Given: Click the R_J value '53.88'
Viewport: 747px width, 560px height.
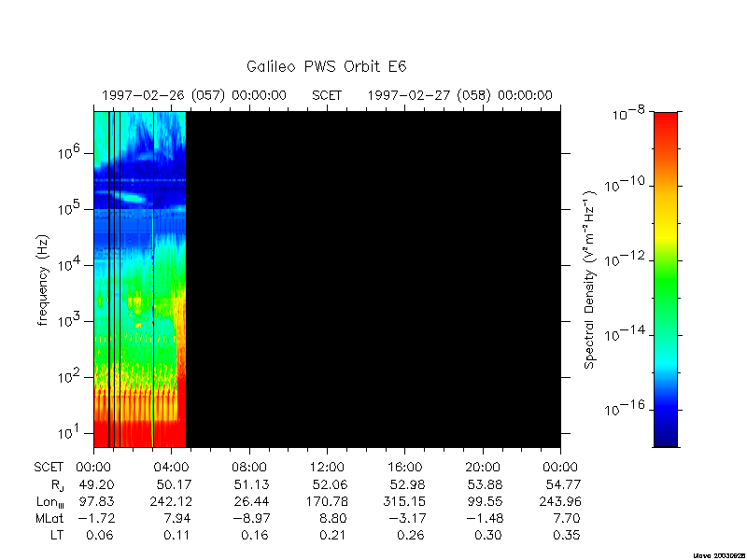Looking at the screenshot, I should point(486,484).
